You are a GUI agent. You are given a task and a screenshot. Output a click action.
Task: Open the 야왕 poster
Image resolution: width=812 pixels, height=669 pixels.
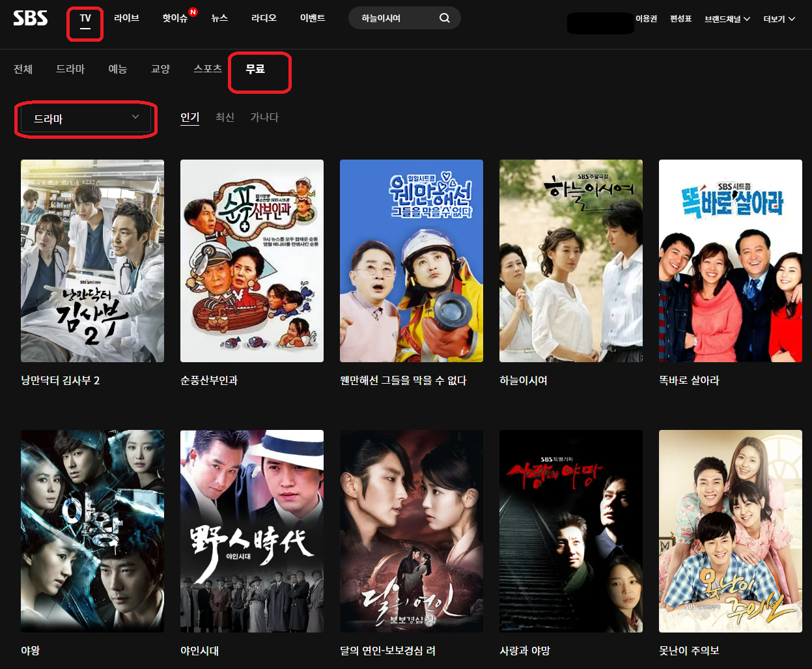pyautogui.click(x=92, y=531)
